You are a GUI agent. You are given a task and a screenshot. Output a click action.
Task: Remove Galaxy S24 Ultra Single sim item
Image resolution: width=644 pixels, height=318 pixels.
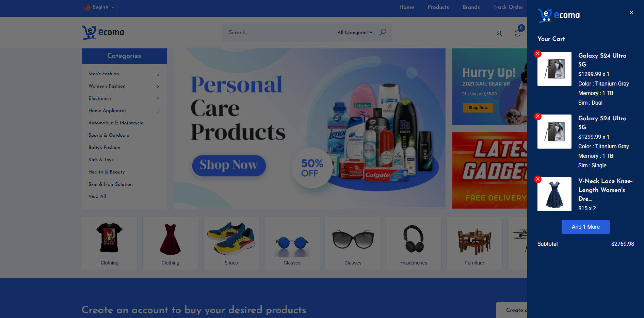(538, 117)
